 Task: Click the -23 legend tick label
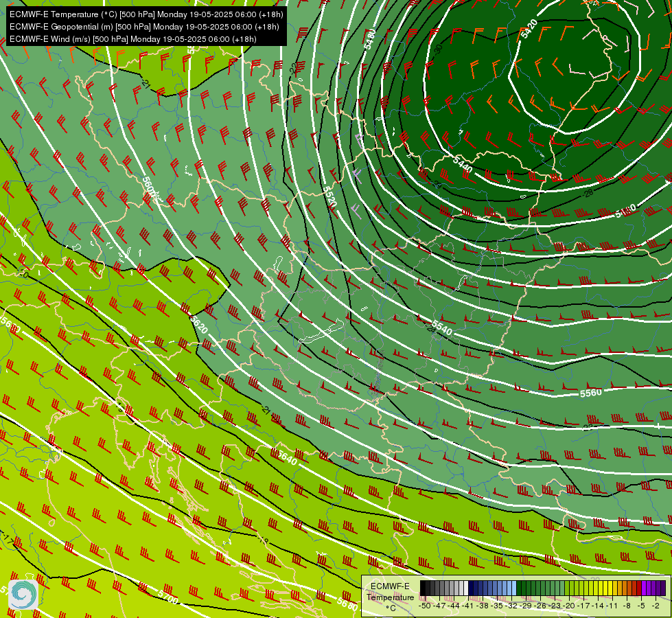click(555, 606)
